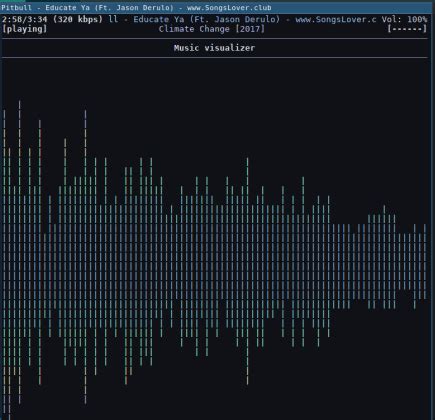Click the Pitbull artist name in title bar
The width and height of the screenshot is (435, 420).
point(17,7)
